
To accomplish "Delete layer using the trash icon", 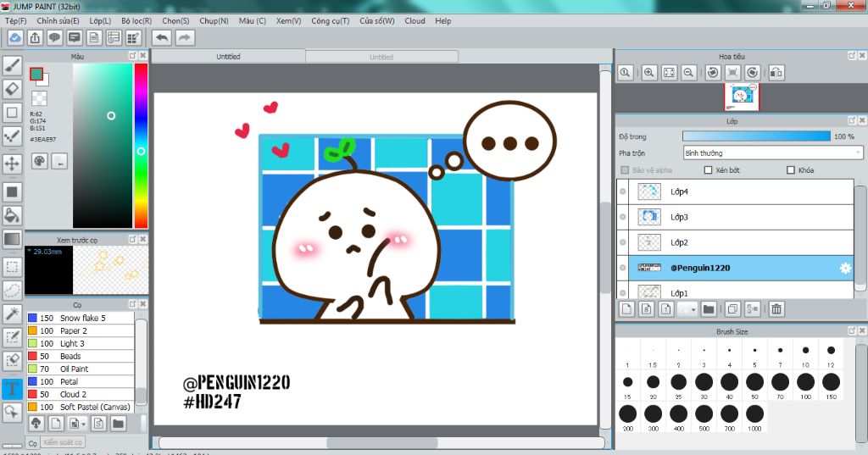I will [776, 309].
